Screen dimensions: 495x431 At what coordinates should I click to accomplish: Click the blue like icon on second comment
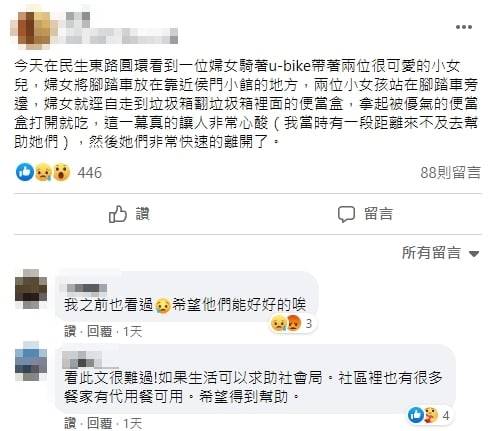[416, 415]
